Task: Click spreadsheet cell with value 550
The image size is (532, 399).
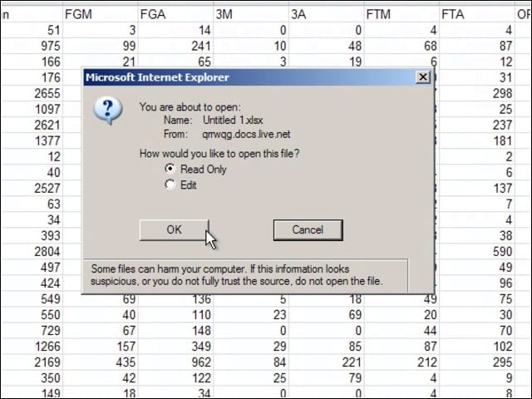Action: click(x=32, y=314)
